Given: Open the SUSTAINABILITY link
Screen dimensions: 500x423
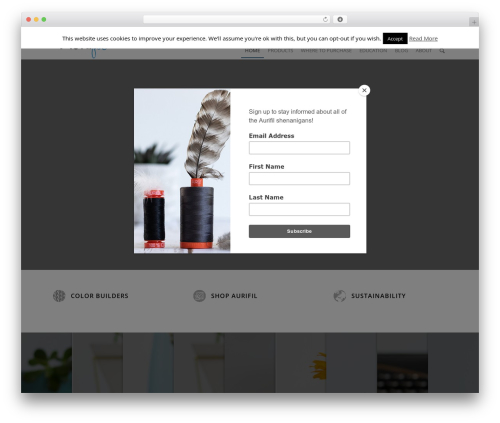Looking at the screenshot, I should (x=378, y=296).
